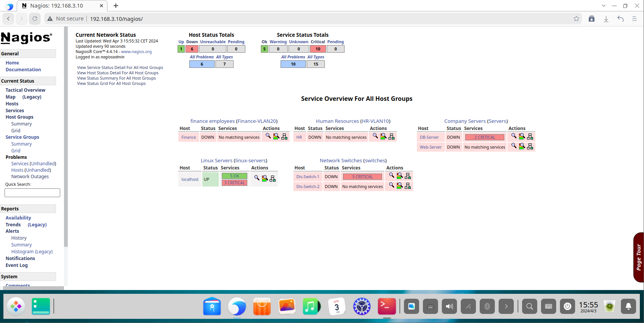
Task: Open Network Outages in sidebar
Action: click(x=30, y=177)
